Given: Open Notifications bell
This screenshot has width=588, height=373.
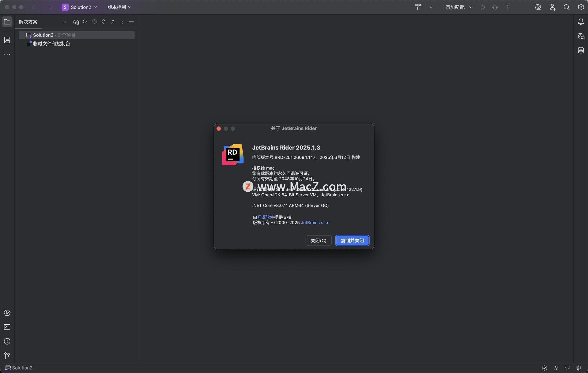Looking at the screenshot, I should 581,22.
